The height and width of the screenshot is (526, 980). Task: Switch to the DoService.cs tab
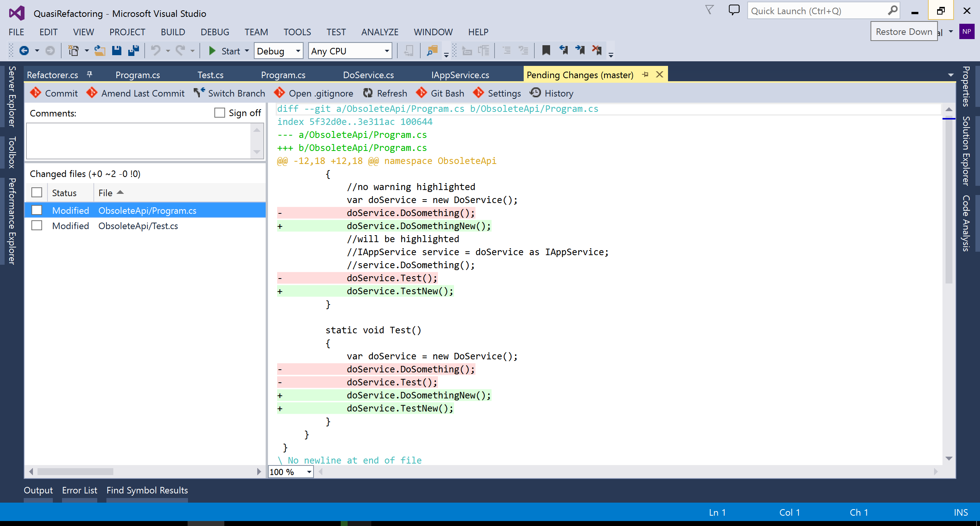(x=368, y=75)
